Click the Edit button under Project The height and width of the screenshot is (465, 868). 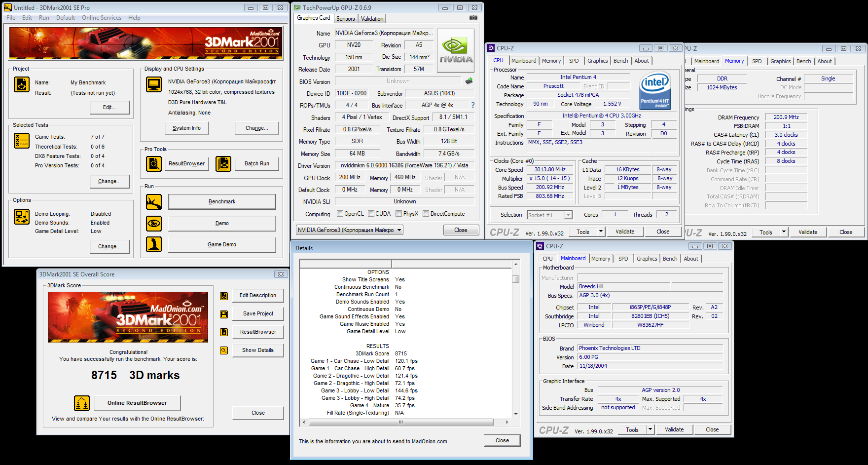[x=109, y=108]
